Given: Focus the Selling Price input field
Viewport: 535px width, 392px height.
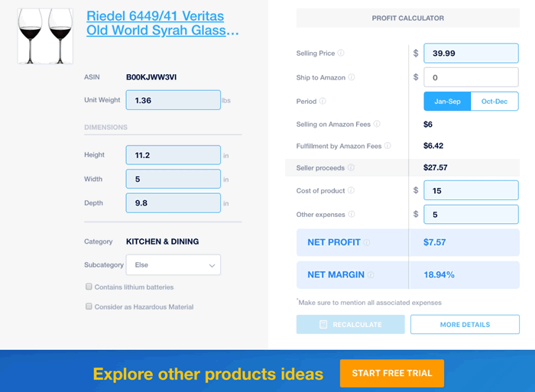Looking at the screenshot, I should (471, 53).
